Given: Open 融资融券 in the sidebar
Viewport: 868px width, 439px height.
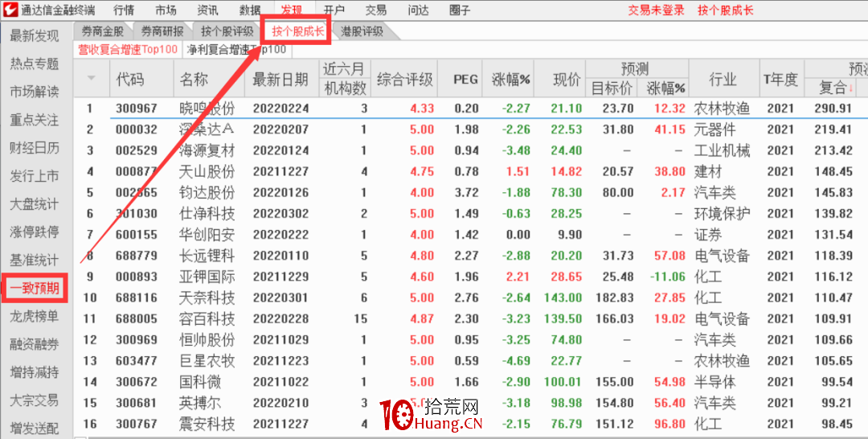Looking at the screenshot, I should 35,344.
